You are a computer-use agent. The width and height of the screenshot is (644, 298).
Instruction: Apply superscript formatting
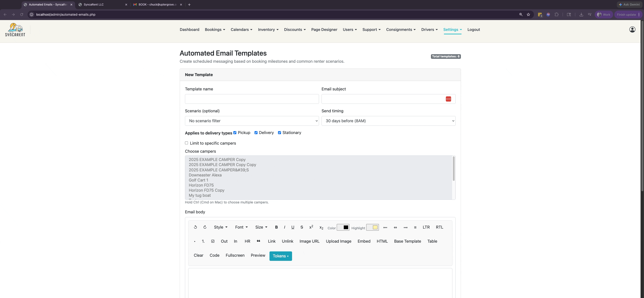click(311, 227)
